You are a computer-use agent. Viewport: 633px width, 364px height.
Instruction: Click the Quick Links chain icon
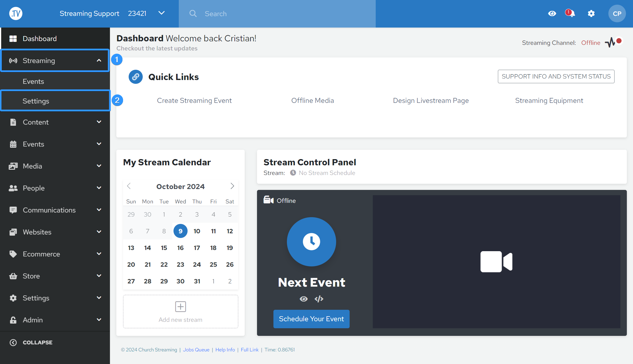(x=135, y=77)
